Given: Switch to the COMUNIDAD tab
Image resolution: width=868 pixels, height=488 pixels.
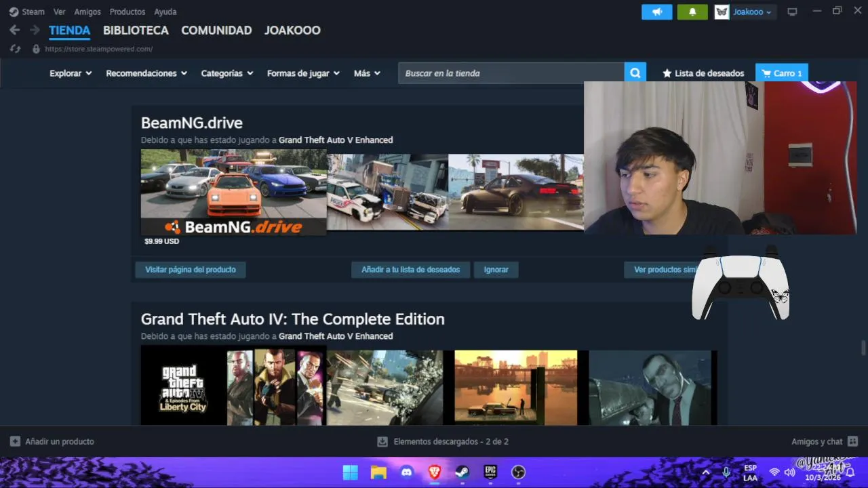Looking at the screenshot, I should coord(216,30).
